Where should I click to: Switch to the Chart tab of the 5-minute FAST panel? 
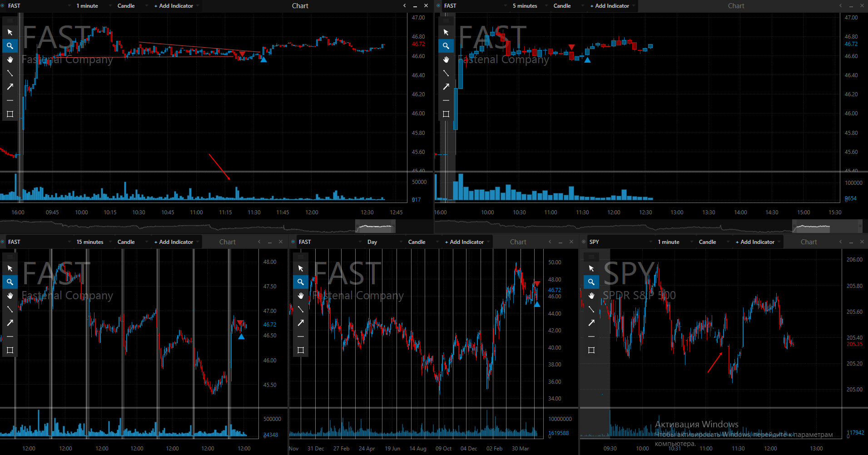click(x=736, y=6)
